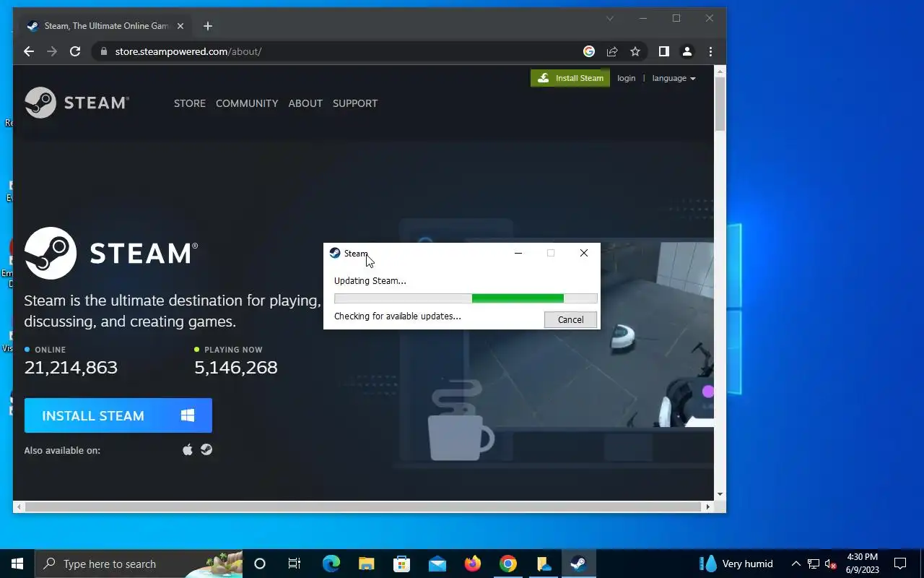Open Chrome profile icon
Image resolution: width=924 pixels, height=578 pixels.
tap(687, 51)
